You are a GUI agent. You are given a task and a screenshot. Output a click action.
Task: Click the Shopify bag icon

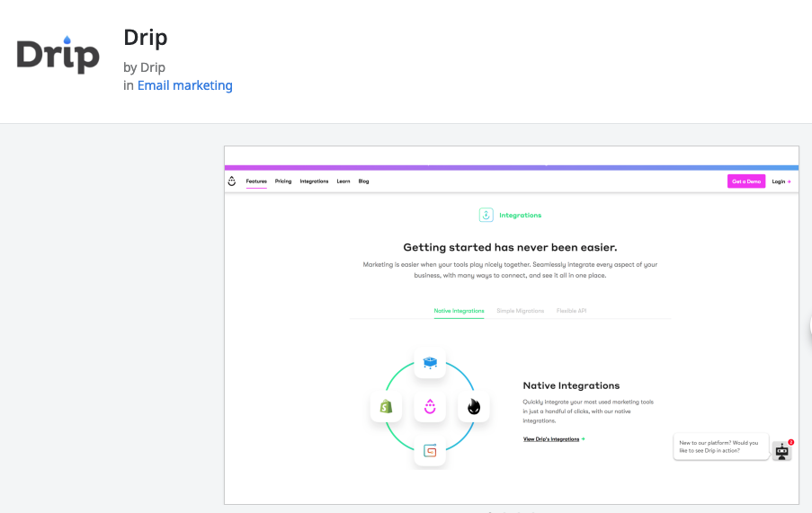[x=386, y=407]
